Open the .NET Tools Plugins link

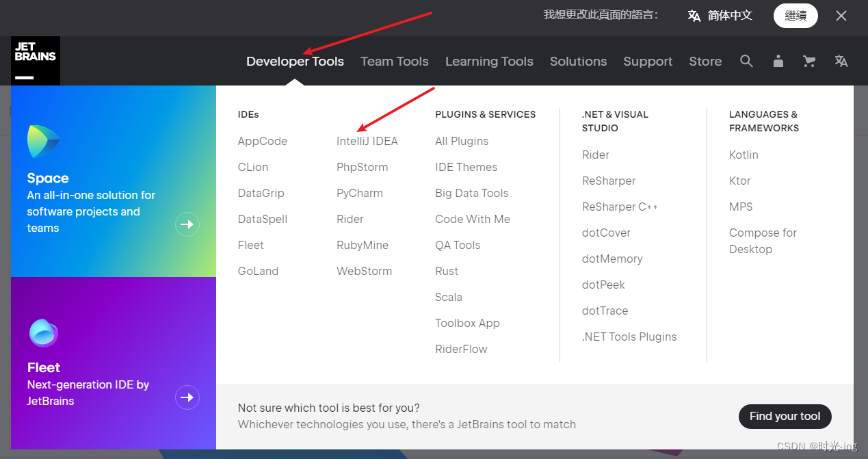[x=629, y=337]
